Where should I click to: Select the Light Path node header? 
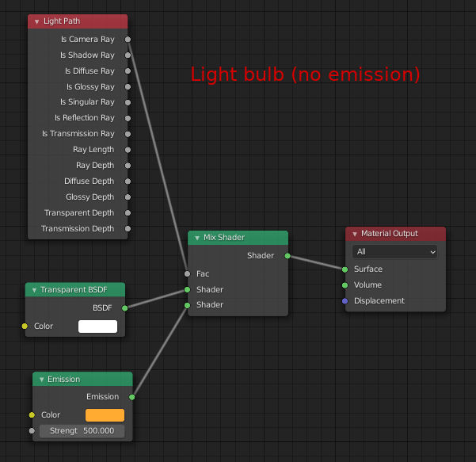click(x=79, y=21)
